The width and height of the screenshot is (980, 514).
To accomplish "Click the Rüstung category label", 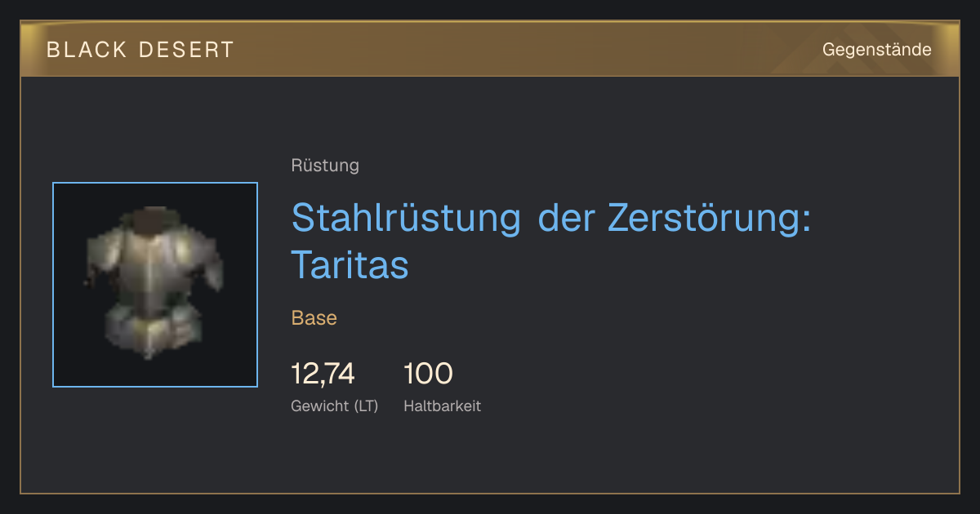I will click(x=325, y=166).
